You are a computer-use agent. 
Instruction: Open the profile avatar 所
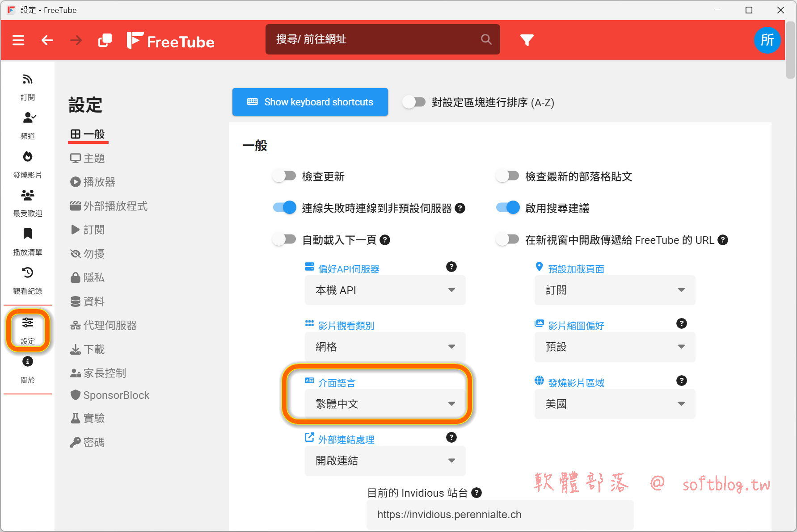tap(767, 40)
